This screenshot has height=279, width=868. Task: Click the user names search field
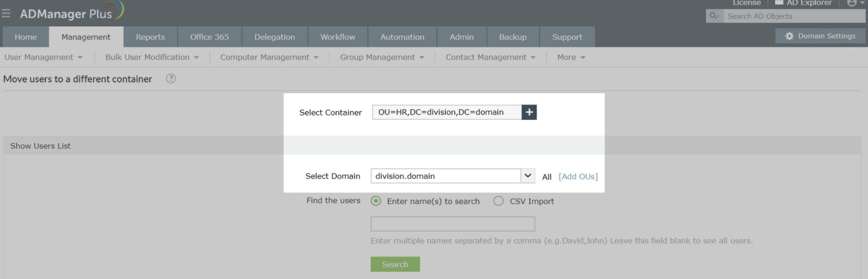[x=452, y=224]
